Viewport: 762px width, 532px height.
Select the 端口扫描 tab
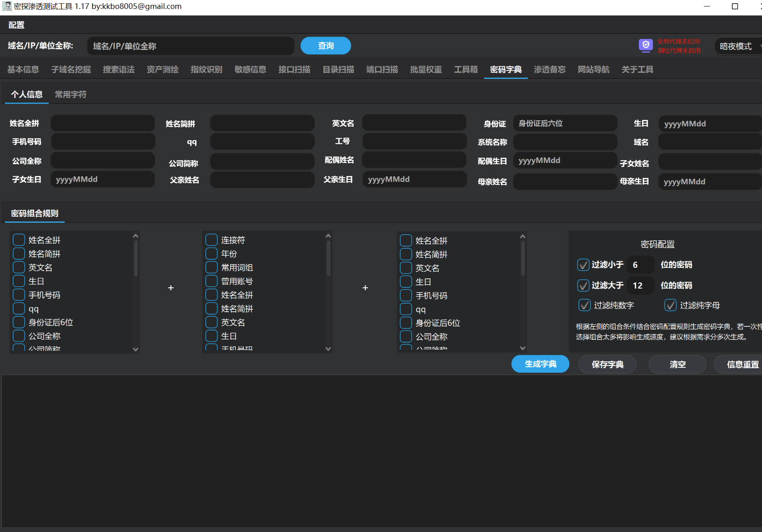pyautogui.click(x=382, y=69)
